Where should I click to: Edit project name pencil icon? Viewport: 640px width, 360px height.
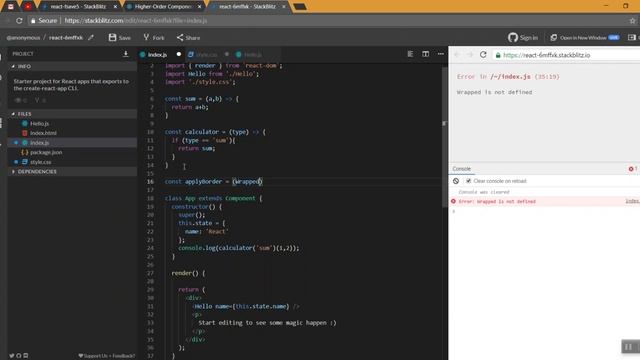[91, 38]
